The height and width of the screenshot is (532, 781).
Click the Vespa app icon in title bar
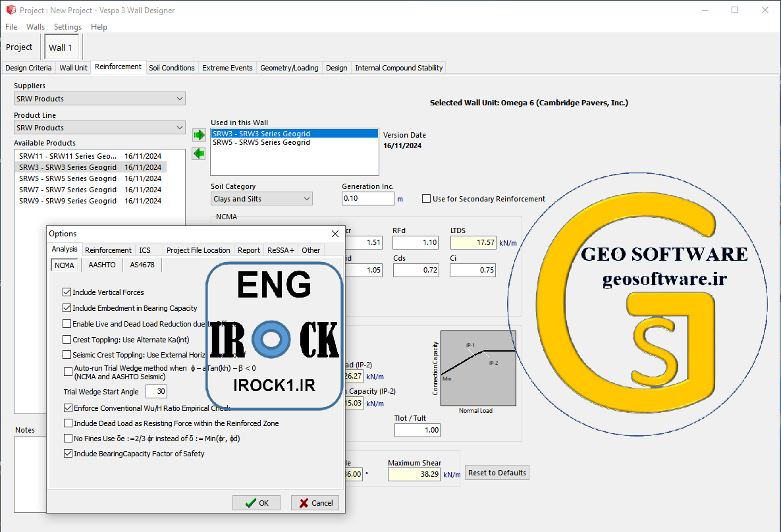pyautogui.click(x=11, y=10)
